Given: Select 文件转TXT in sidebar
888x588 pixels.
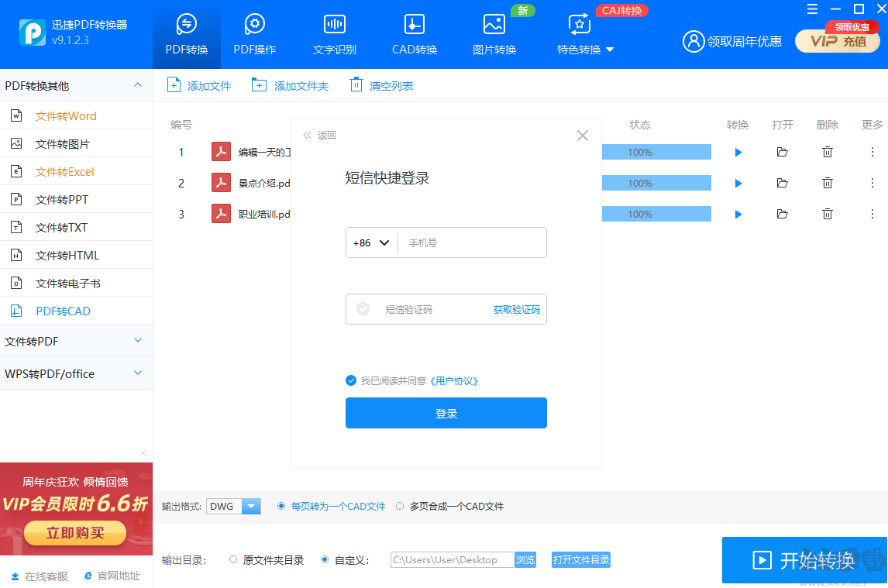Looking at the screenshot, I should point(76,227).
